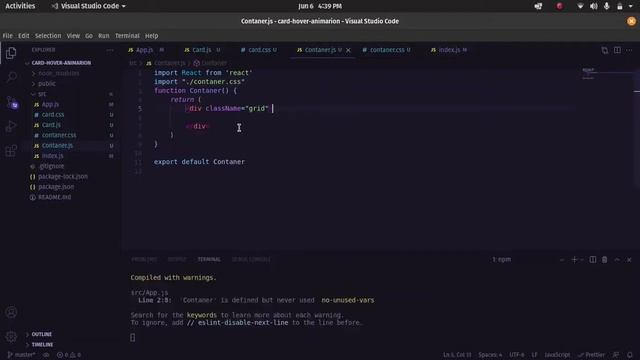Open the new terminal dropdown arrow beside the plus icon

(x=582, y=260)
